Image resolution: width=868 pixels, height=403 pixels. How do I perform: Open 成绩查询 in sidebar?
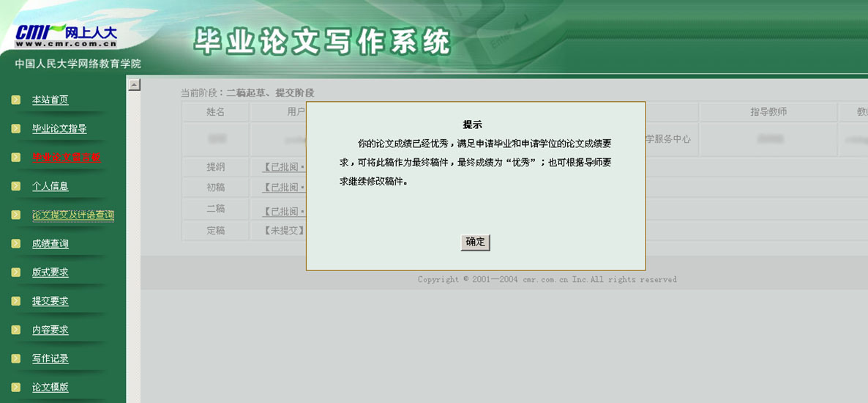click(50, 244)
